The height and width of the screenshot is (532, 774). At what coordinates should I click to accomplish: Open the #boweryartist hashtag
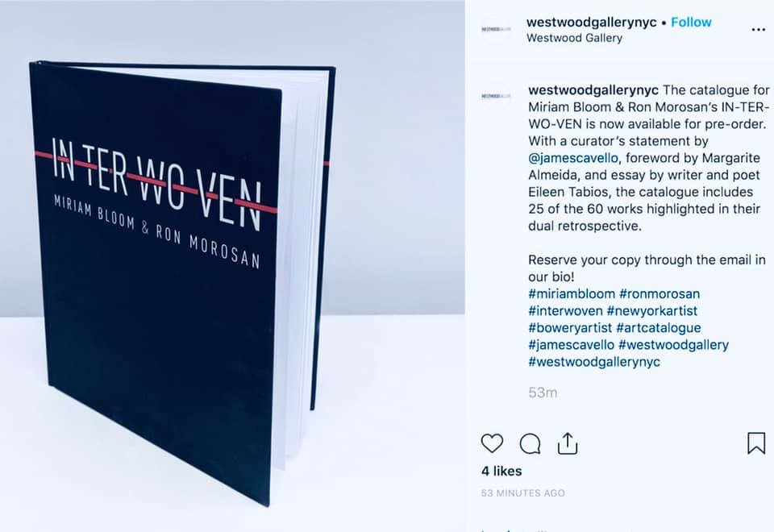coord(570,328)
